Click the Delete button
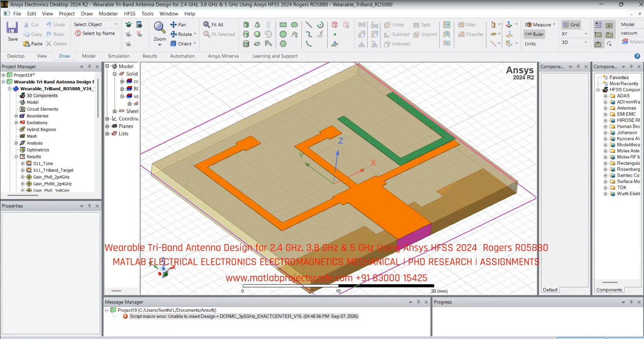The width and height of the screenshot is (644, 339). [56, 44]
